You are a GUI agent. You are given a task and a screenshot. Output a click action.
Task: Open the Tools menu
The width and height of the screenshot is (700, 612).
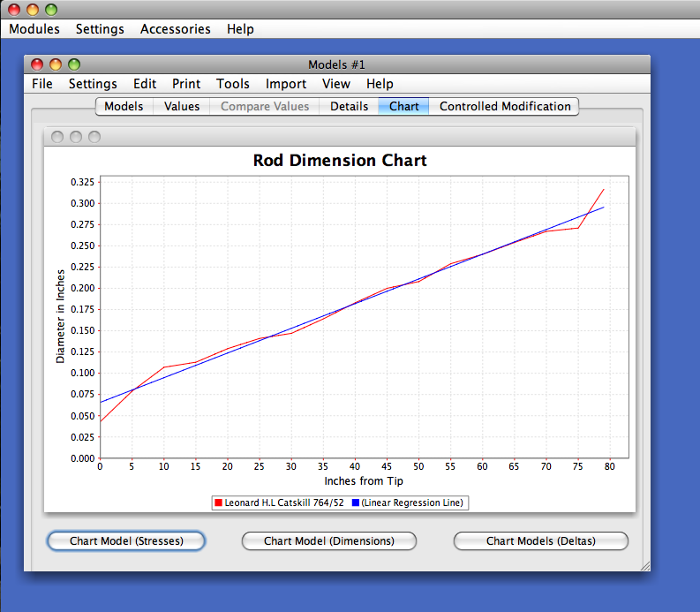(232, 84)
